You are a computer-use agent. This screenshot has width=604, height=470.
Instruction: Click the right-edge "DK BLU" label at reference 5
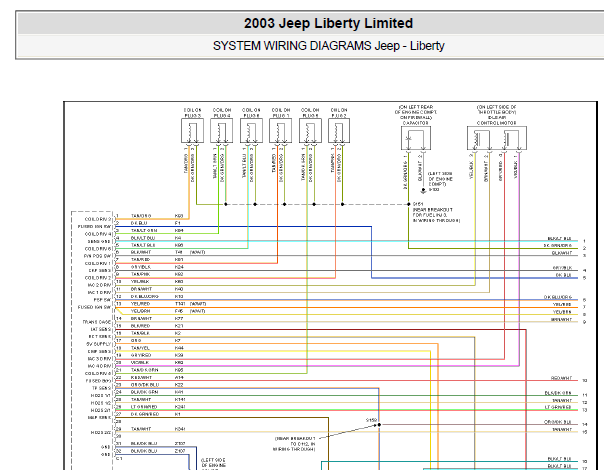[564, 275]
